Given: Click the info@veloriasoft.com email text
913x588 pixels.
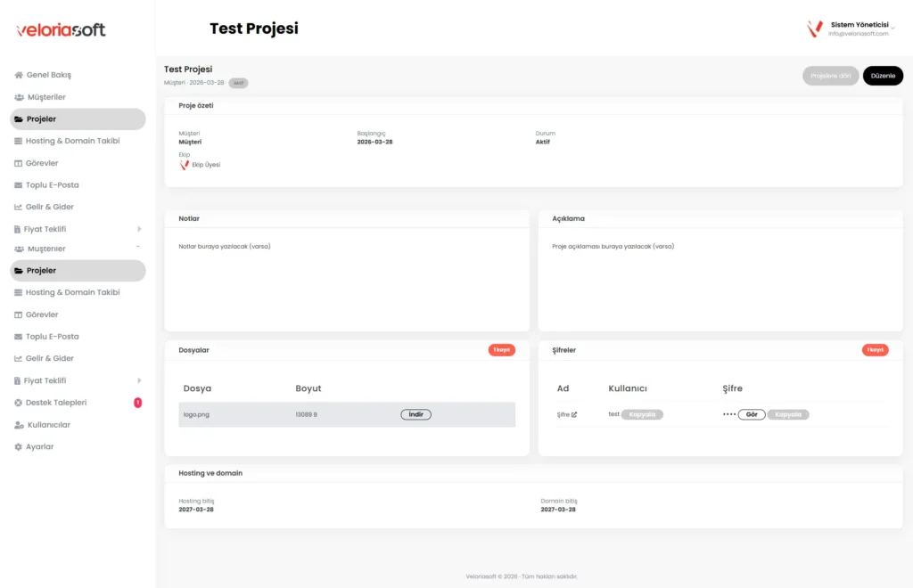Looking at the screenshot, I should 859,34.
